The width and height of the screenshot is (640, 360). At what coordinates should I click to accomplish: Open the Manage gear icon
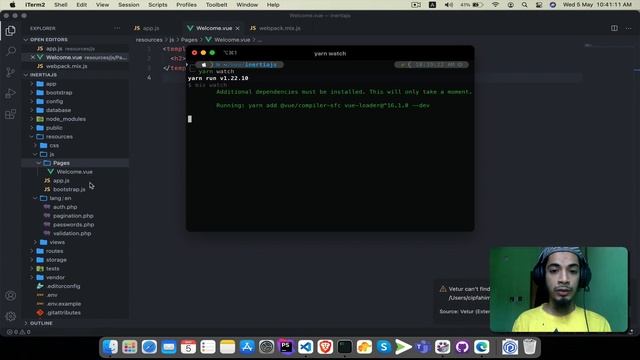click(x=11, y=316)
